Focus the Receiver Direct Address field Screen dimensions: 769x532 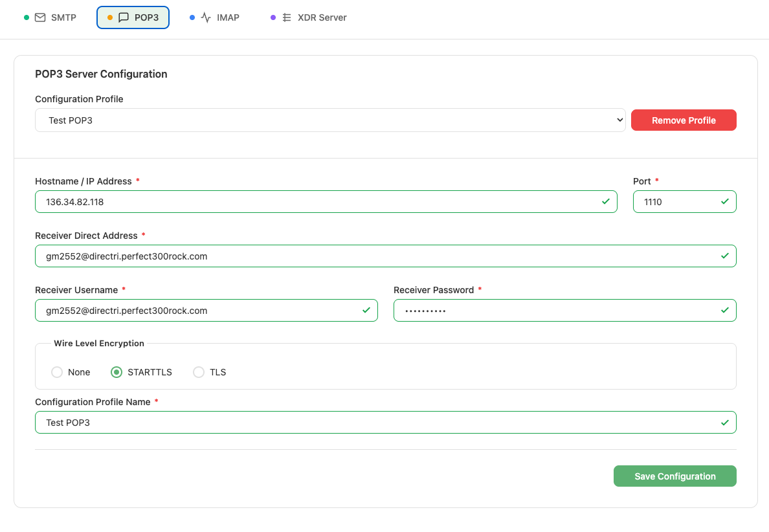[x=386, y=256]
